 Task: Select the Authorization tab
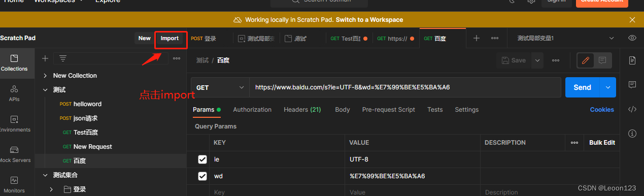pos(252,110)
